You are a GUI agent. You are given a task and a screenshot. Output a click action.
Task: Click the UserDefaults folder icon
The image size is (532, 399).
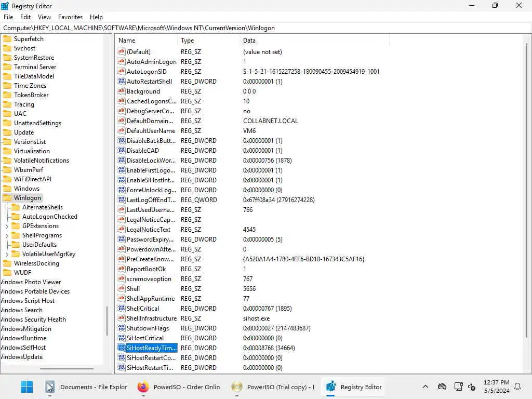16,245
